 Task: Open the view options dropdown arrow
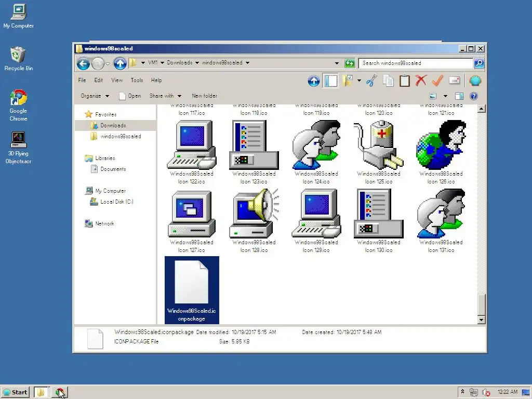click(445, 96)
